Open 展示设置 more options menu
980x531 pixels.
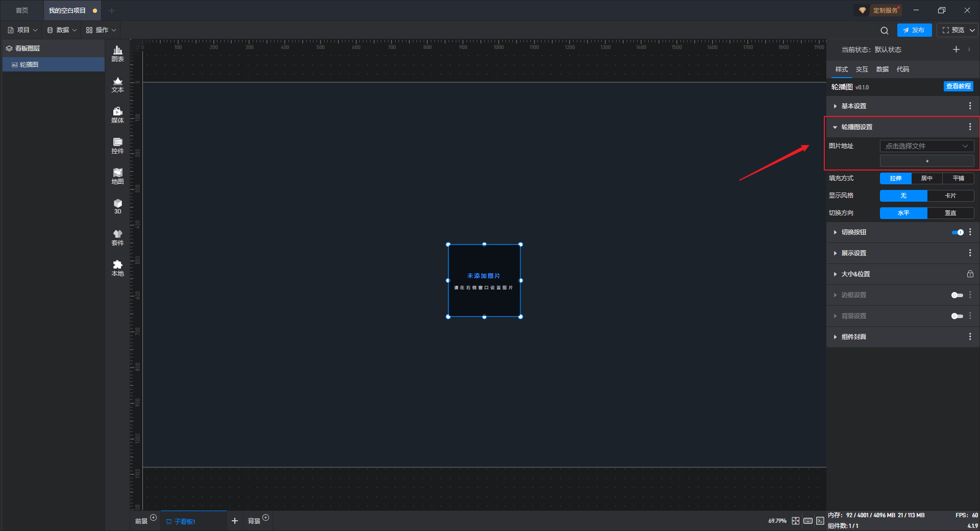point(970,253)
